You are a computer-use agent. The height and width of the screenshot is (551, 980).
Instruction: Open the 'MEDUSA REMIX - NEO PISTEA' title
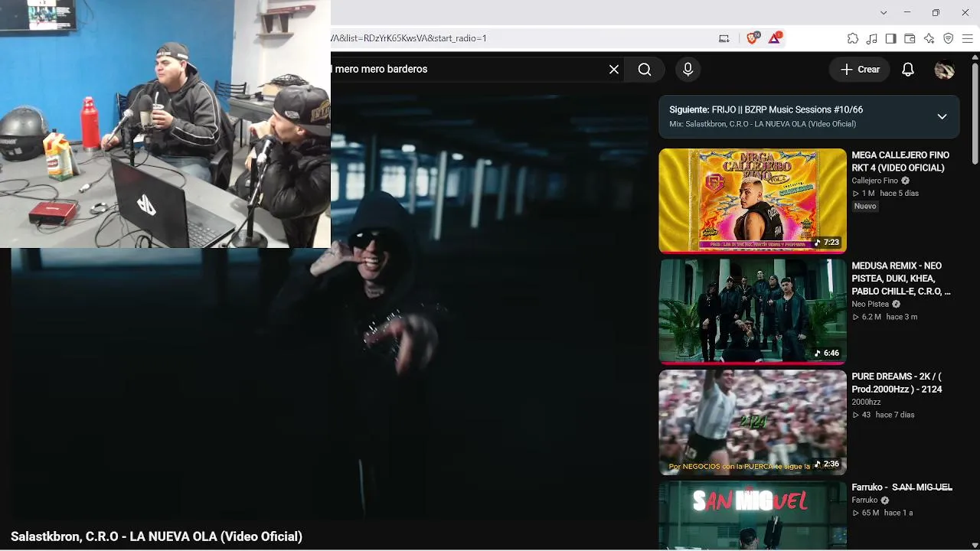click(901, 279)
